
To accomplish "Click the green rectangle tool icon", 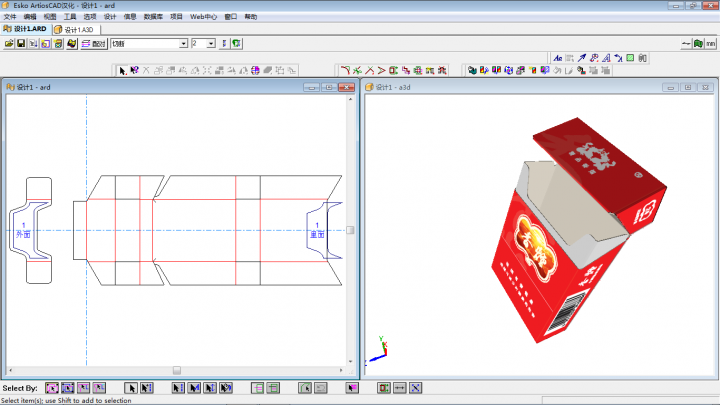I will (x=630, y=58).
